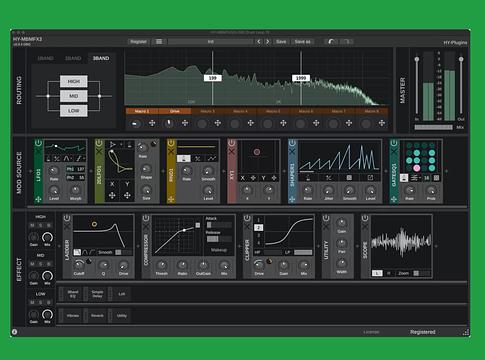
Task: Click 2DLFO1 X-axis assign cross icon
Action: point(112,195)
